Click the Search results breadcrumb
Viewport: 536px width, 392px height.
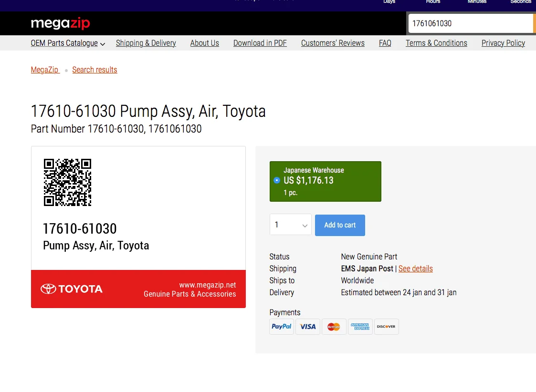pyautogui.click(x=95, y=70)
